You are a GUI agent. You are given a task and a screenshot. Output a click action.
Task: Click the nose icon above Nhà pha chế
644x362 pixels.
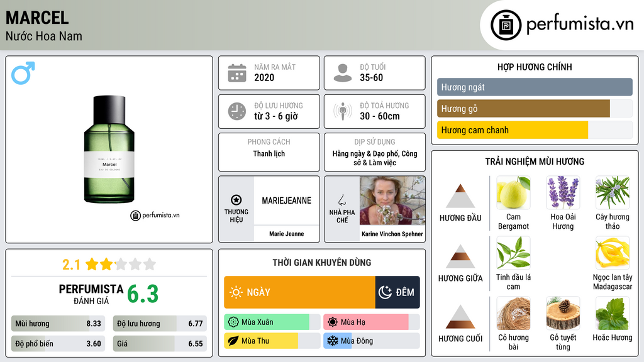pos(341,200)
